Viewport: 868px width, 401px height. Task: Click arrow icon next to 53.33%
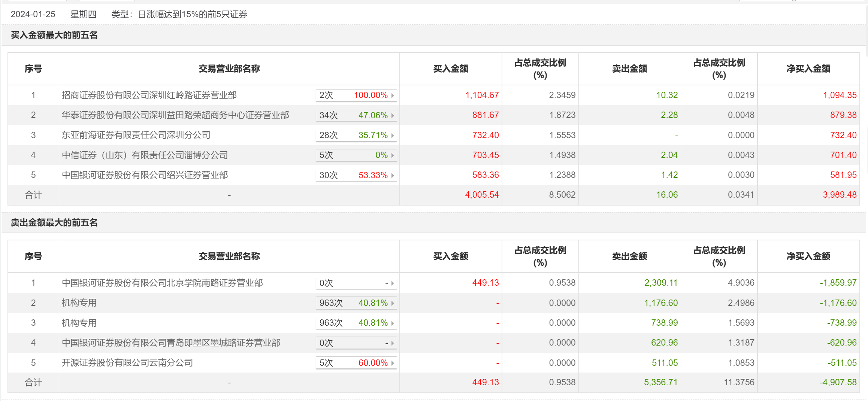393,175
